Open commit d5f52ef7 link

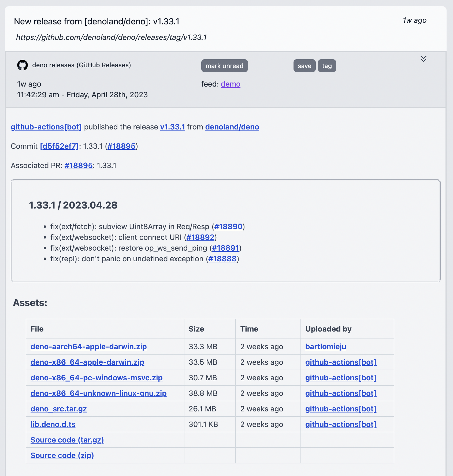click(x=59, y=146)
